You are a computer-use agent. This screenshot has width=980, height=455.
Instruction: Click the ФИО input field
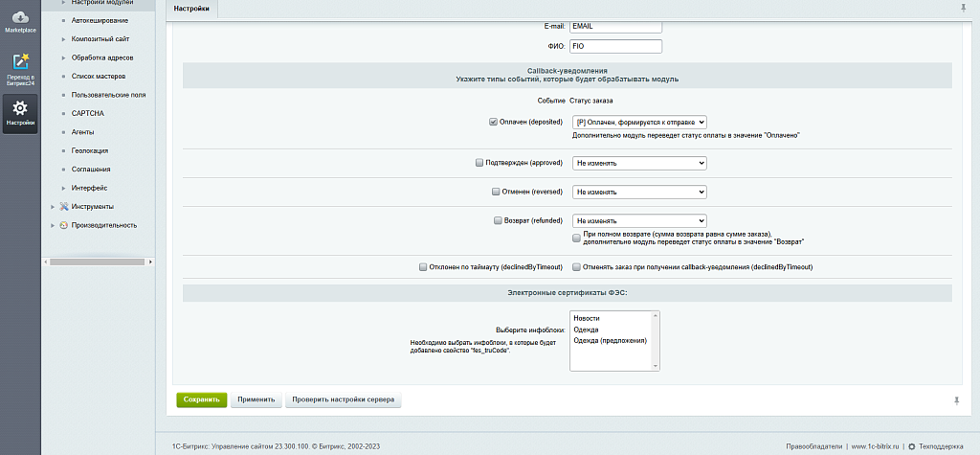click(615, 46)
